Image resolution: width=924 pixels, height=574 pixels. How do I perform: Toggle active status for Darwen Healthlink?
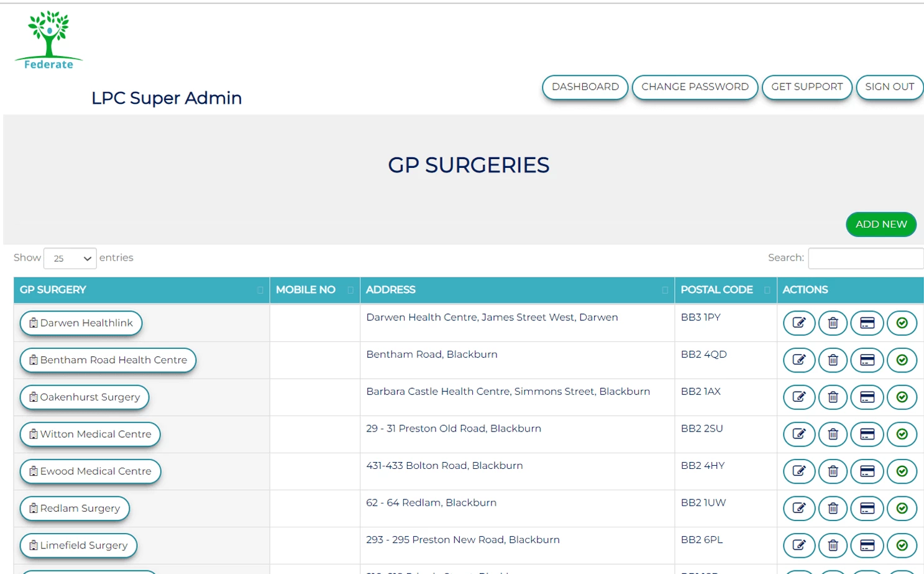pyautogui.click(x=902, y=323)
